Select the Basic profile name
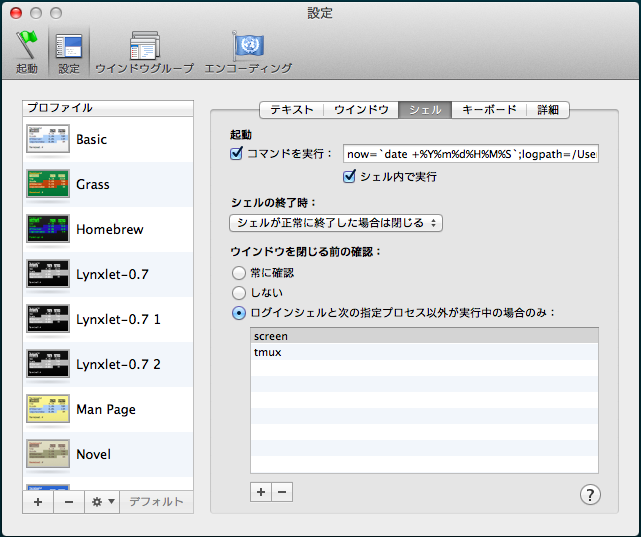Screen dimensions: 641x537 point(92,139)
